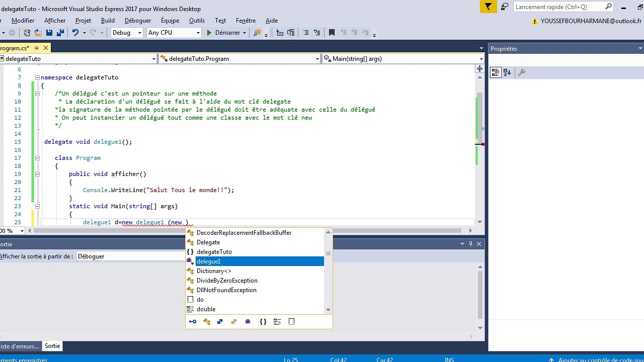Image resolution: width=644 pixels, height=362 pixels.
Task: Collapse the namespace delegateTuto block
Action: point(37,77)
